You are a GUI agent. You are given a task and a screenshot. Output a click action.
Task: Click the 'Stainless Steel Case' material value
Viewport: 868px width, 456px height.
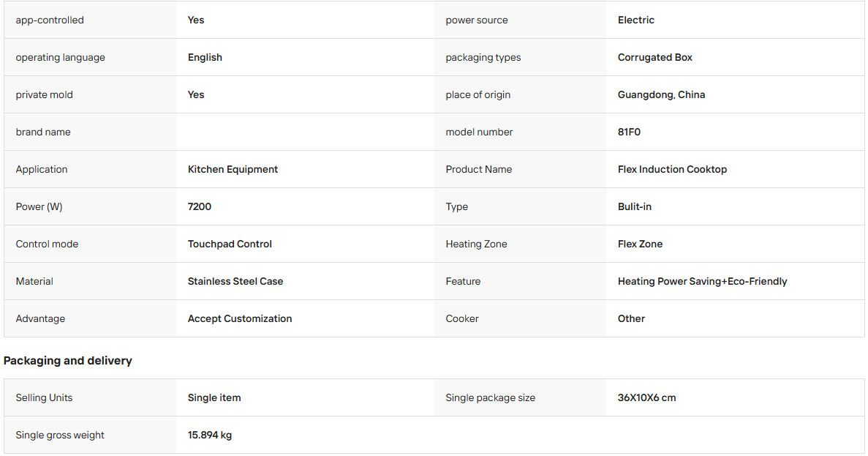coord(235,282)
